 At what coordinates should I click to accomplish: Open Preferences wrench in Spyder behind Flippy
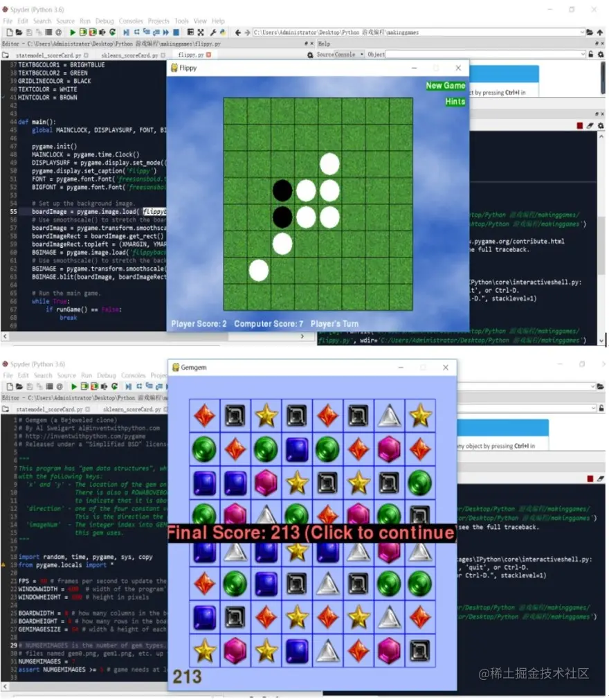213,32
